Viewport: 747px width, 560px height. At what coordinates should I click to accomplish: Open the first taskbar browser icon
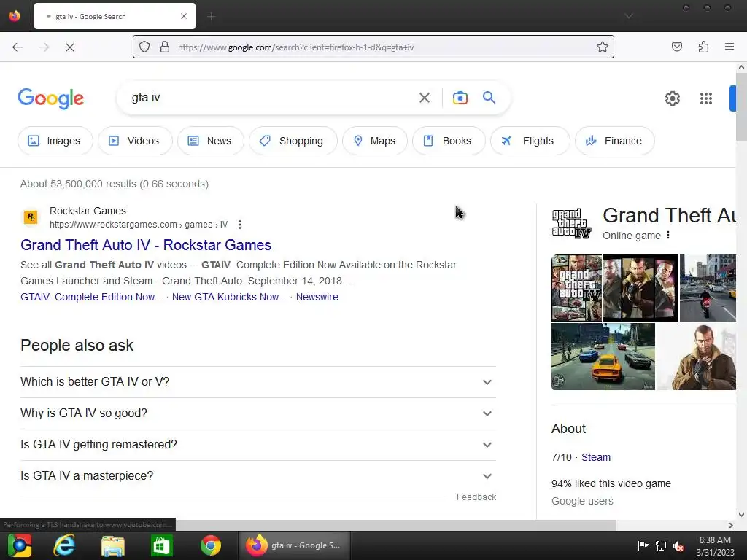(x=19, y=545)
